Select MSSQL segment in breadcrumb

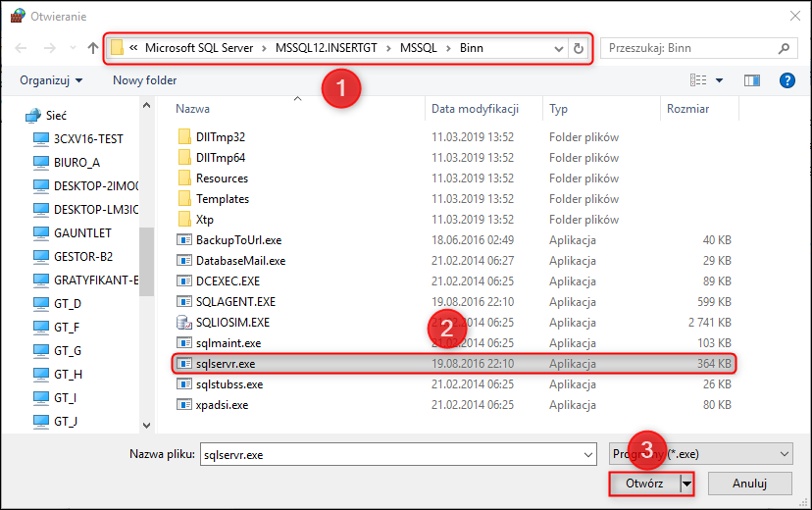419,48
